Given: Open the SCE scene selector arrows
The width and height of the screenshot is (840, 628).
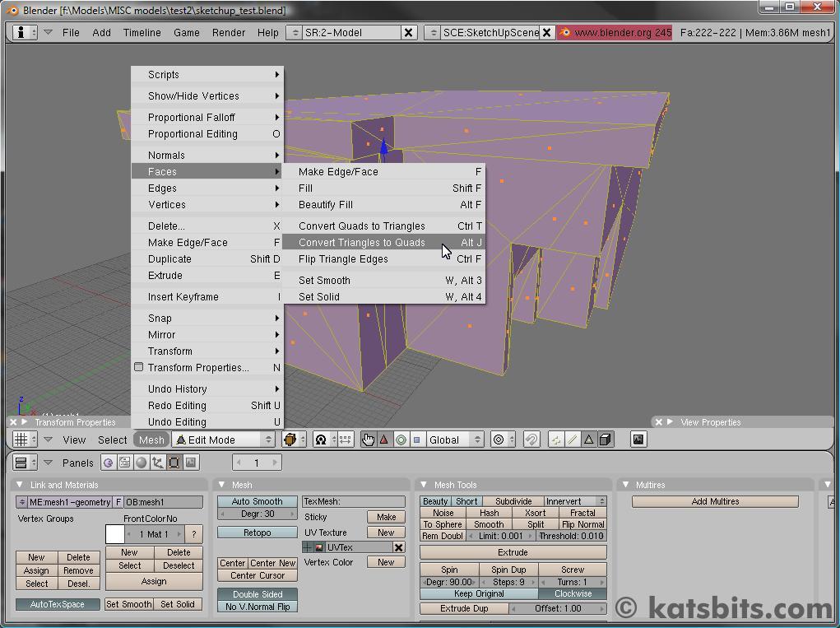Looking at the screenshot, I should 434,33.
